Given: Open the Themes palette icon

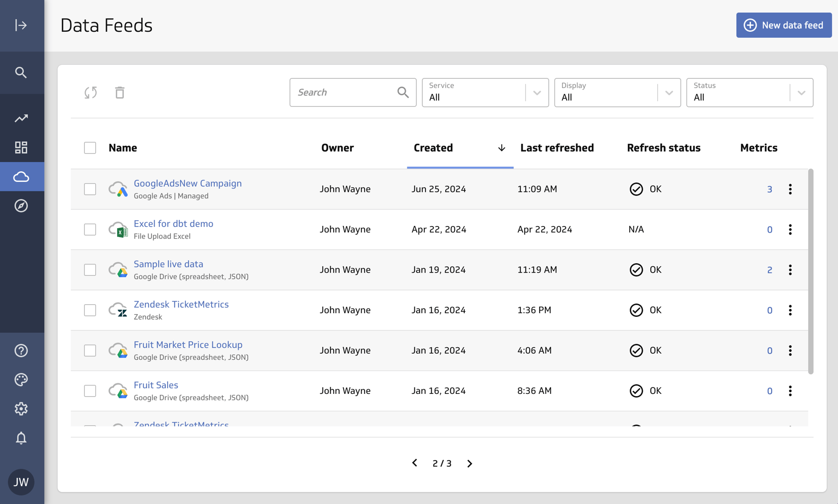Looking at the screenshot, I should coord(21,379).
